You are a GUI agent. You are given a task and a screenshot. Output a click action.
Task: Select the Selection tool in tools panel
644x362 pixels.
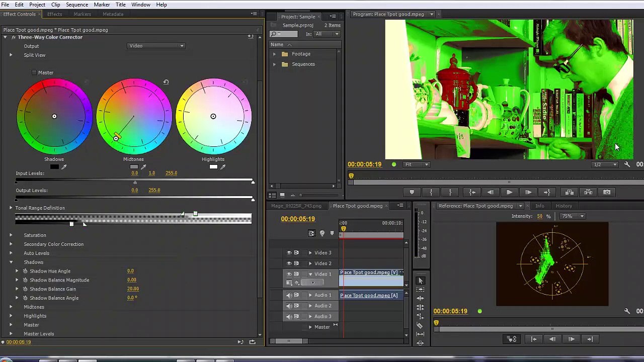421,281
